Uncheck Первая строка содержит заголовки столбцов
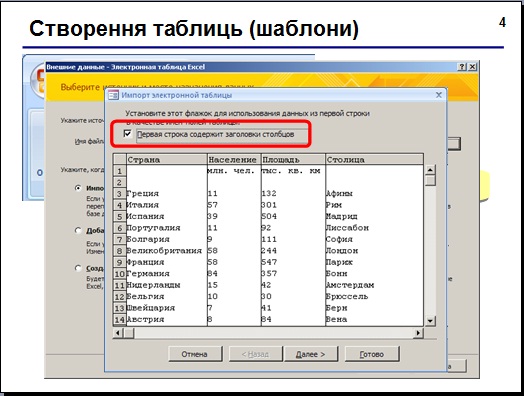Image resolution: width=524 pixels, height=396 pixels. point(127,134)
